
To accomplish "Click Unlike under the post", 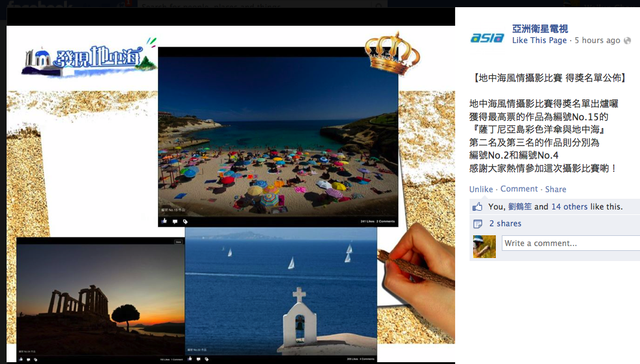I will coord(481,189).
